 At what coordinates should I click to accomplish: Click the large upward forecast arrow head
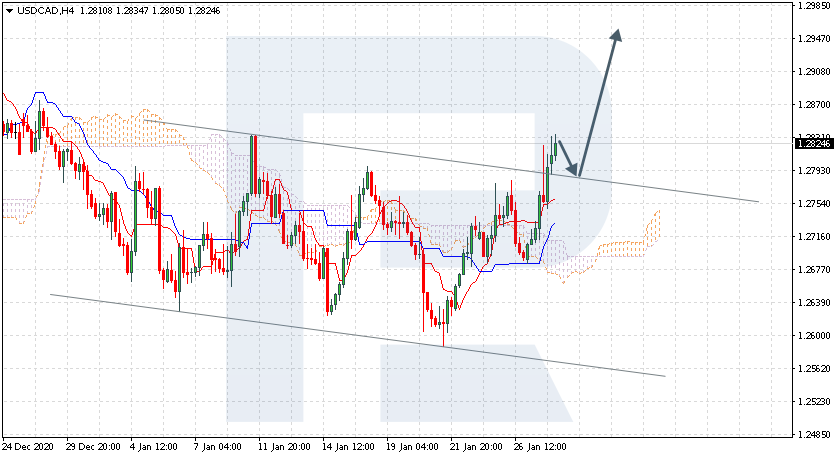[x=616, y=34]
